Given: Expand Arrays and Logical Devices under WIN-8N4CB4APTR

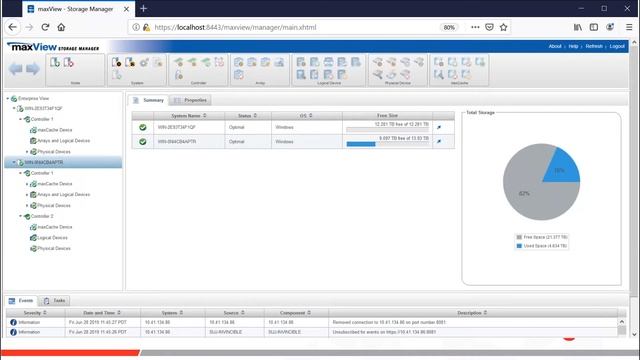Looking at the screenshot, I should tap(27, 195).
